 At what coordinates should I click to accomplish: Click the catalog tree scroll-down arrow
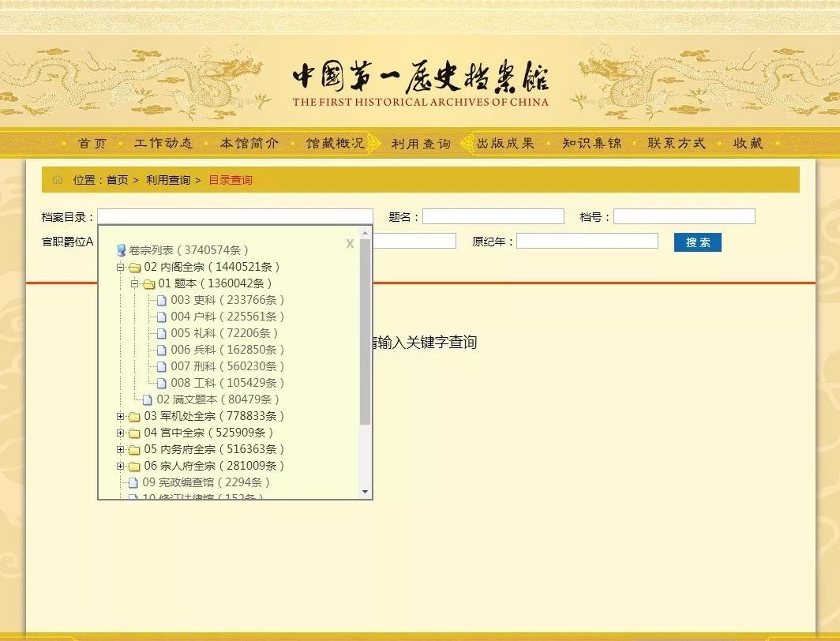pyautogui.click(x=365, y=492)
